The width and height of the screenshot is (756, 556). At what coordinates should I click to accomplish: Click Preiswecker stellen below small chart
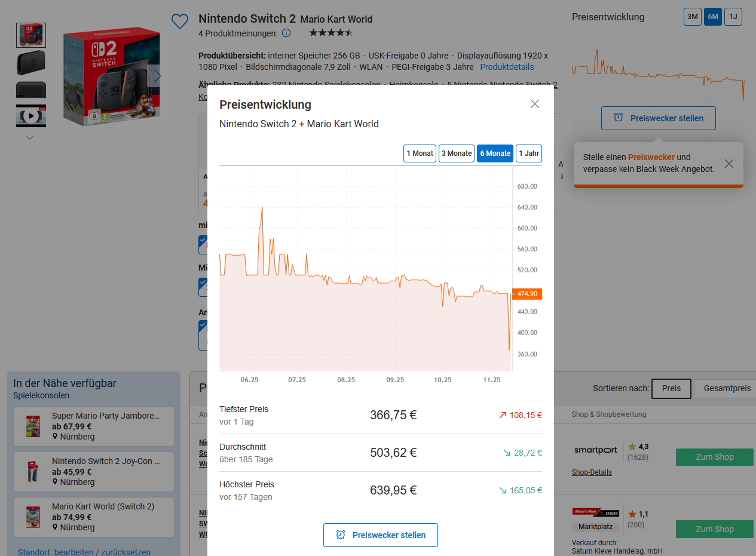659,118
